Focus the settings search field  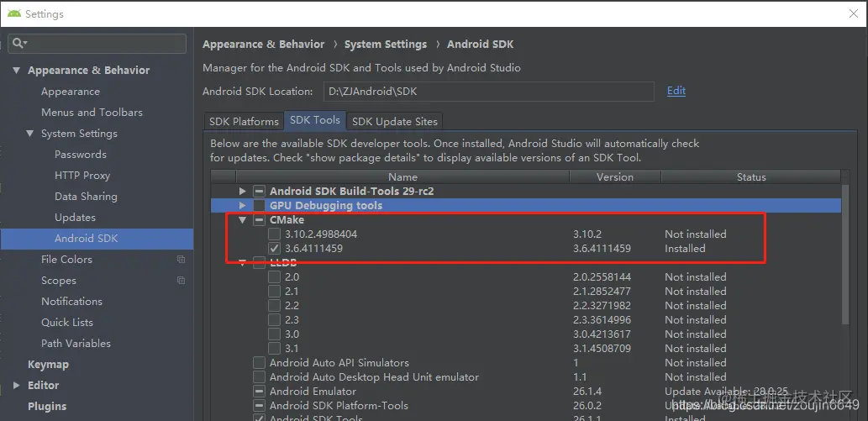[97, 44]
